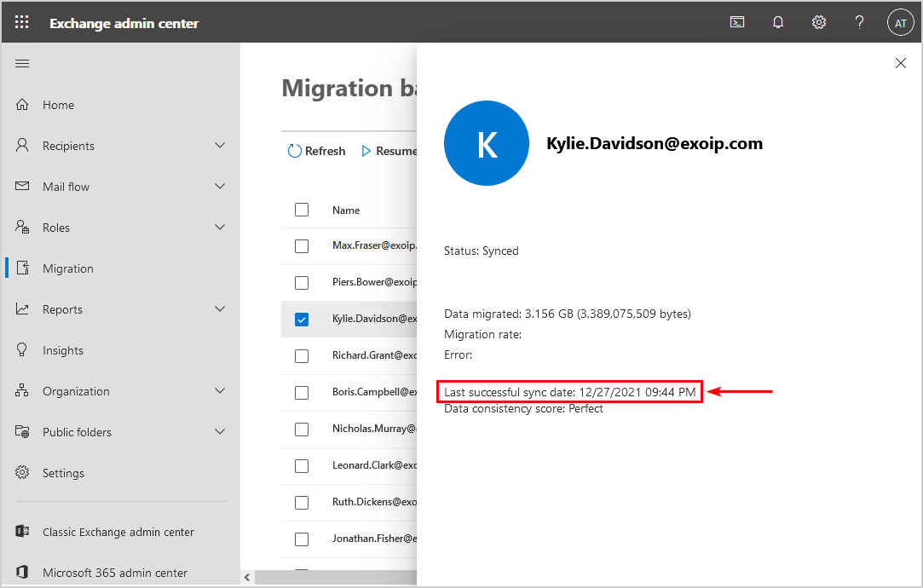Open the Cloud Shell terminal icon

736,21
